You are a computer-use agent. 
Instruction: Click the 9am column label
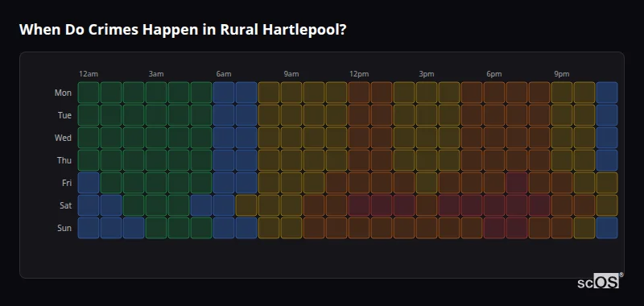pos(291,74)
